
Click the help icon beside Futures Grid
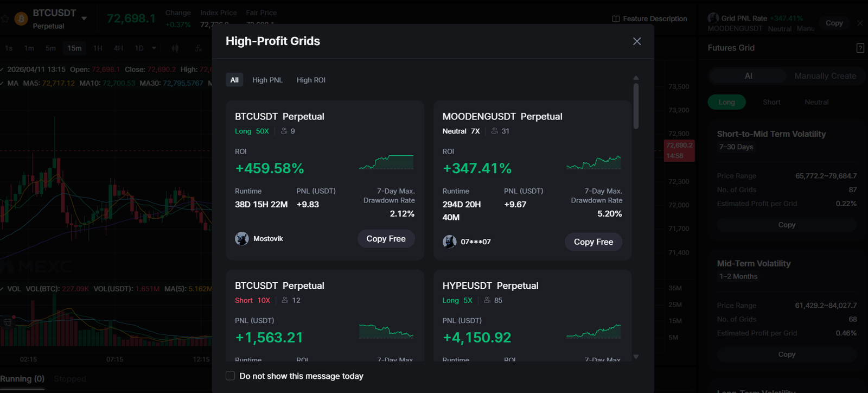[860, 48]
